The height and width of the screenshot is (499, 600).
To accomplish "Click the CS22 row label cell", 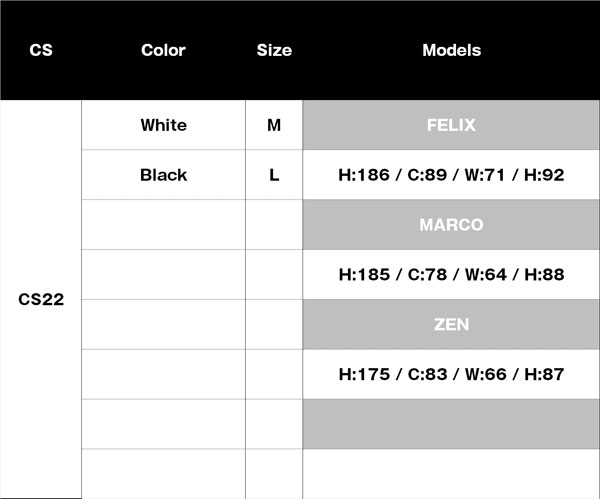I will [x=41, y=299].
